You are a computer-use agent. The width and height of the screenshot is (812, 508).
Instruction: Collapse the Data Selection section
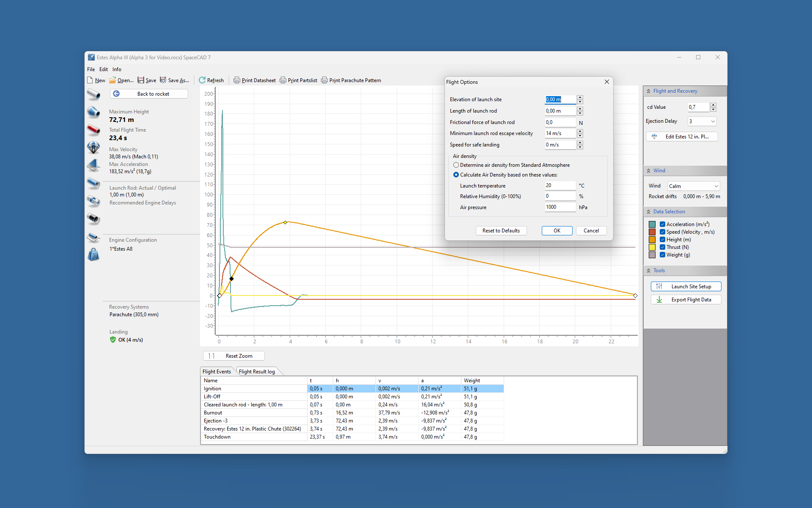(649, 212)
